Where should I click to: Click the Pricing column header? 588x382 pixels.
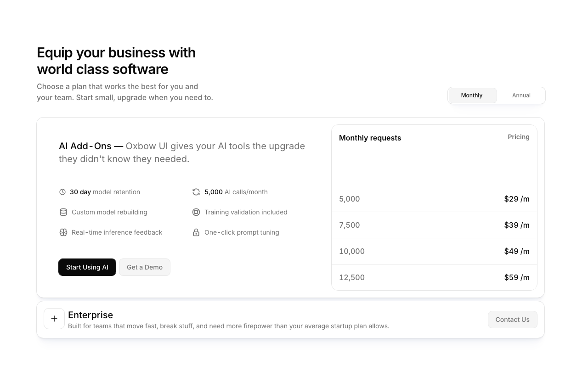[518, 137]
